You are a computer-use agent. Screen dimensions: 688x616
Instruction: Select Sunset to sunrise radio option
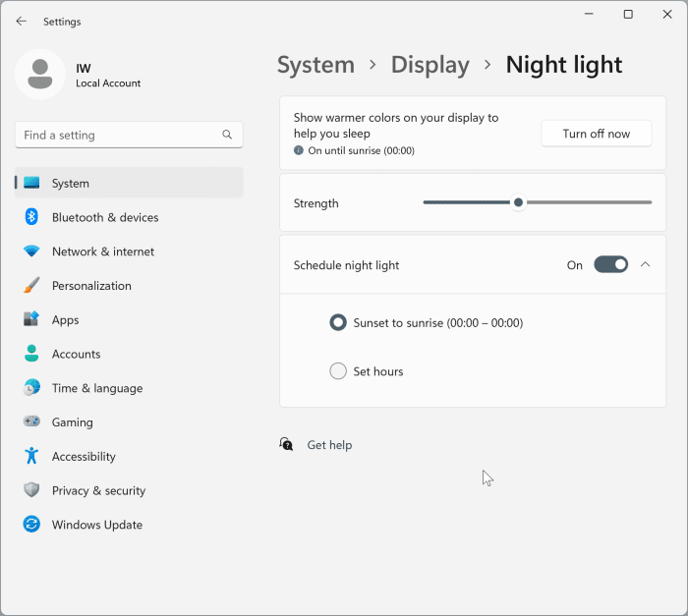338,322
